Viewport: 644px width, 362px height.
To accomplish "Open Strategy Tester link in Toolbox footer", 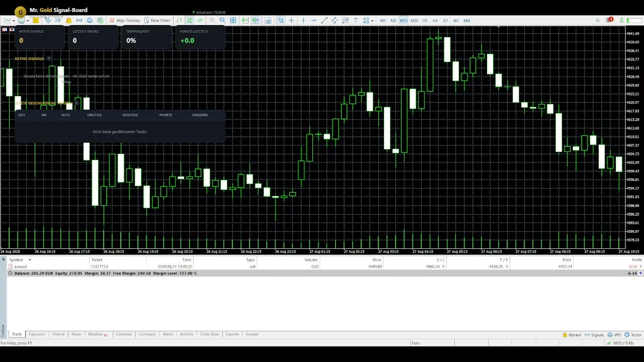I will point(633,335).
